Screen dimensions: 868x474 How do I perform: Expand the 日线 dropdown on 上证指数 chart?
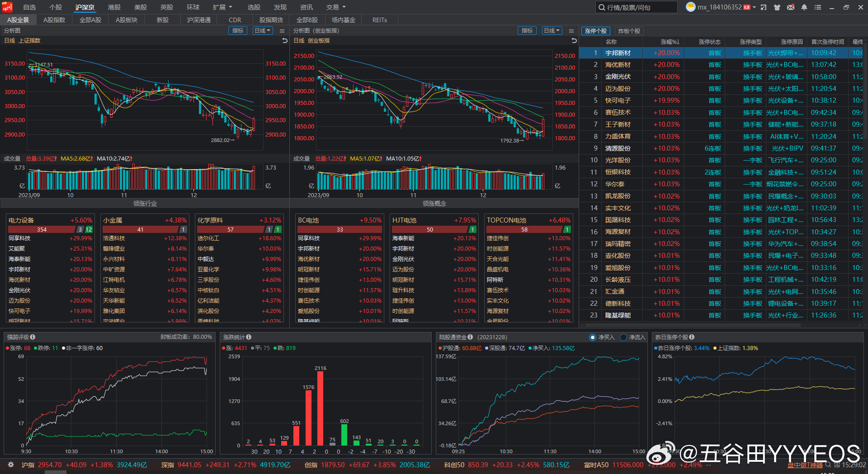click(263, 31)
